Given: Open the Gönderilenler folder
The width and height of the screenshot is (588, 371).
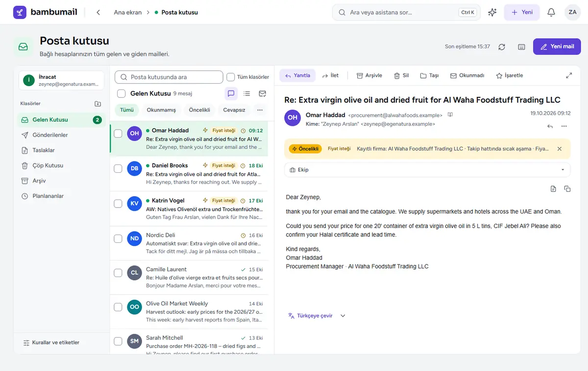Looking at the screenshot, I should pyautogui.click(x=61, y=135).
